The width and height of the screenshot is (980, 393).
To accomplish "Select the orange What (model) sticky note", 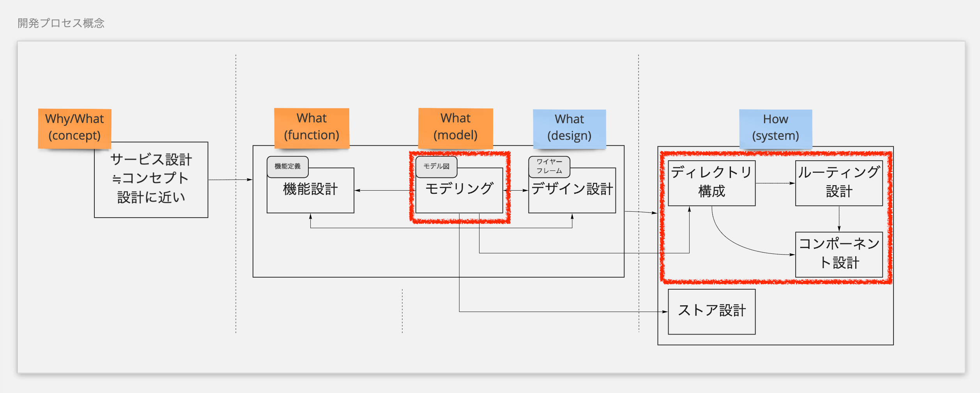I will tap(455, 127).
